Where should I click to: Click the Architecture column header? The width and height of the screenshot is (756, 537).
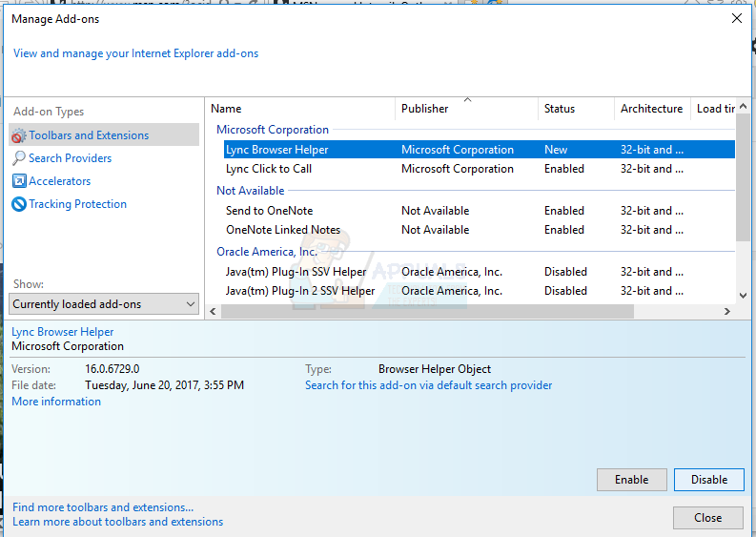(651, 109)
